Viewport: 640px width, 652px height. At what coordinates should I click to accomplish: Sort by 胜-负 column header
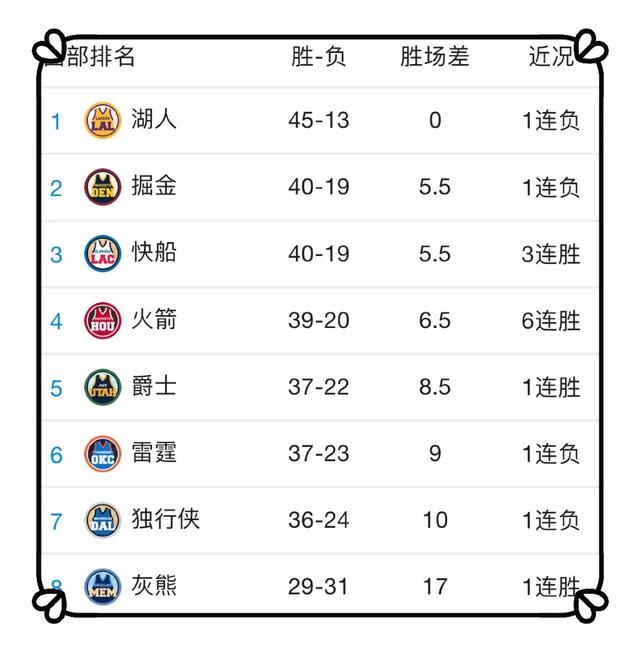[x=319, y=56]
